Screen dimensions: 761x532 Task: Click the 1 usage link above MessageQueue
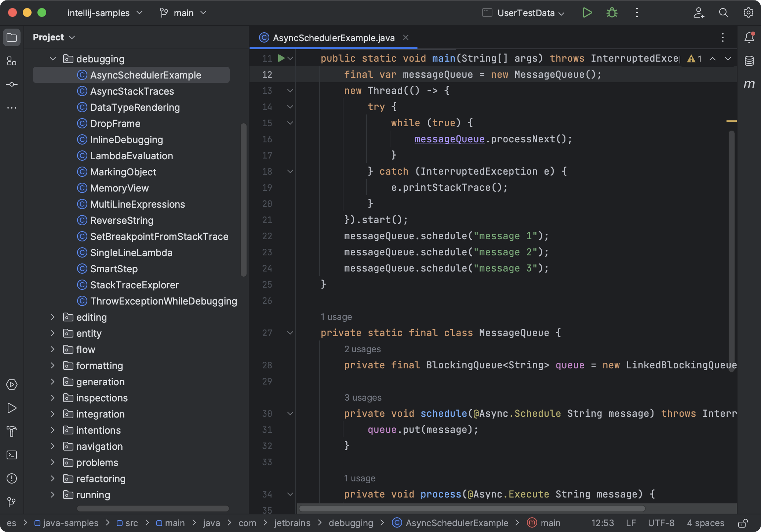[336, 317]
